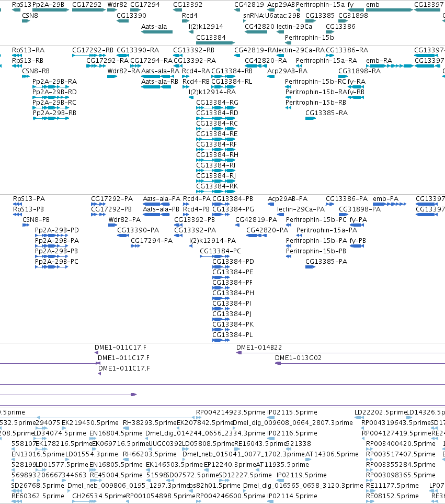Click the Aats-ala gene feature
Screen dimensions: 445x504
coord(157,32)
